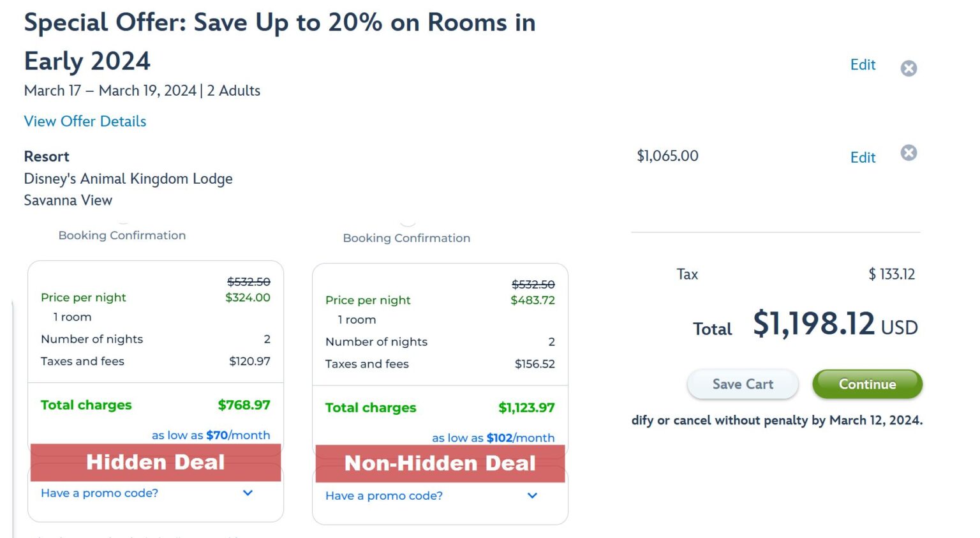Remove the resort selection via the X icon

point(909,153)
